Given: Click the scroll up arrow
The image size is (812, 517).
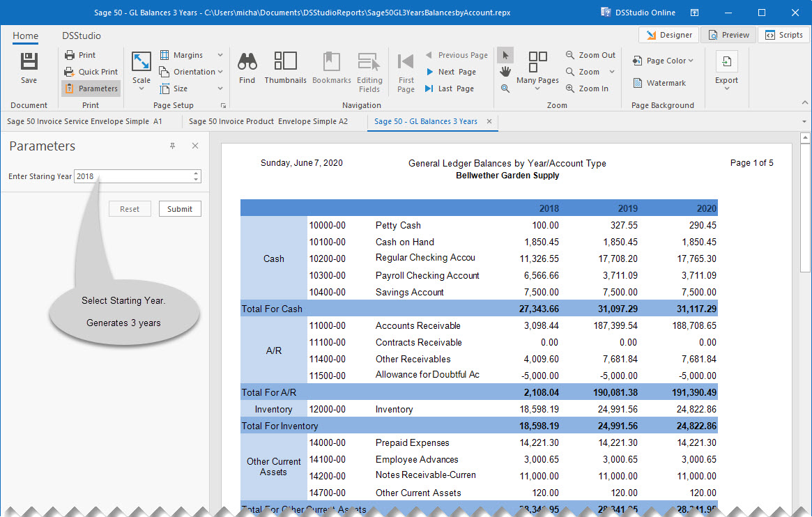Looking at the screenshot, I should click(x=805, y=138).
